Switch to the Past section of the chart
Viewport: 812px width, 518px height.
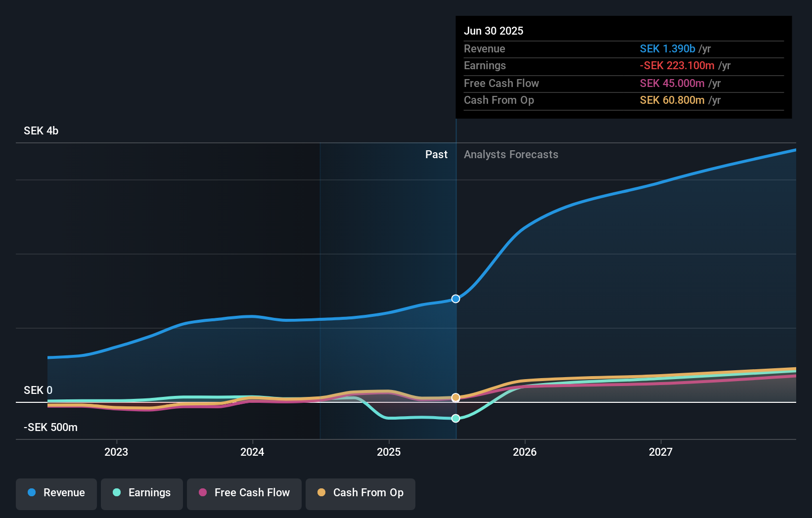[436, 154]
